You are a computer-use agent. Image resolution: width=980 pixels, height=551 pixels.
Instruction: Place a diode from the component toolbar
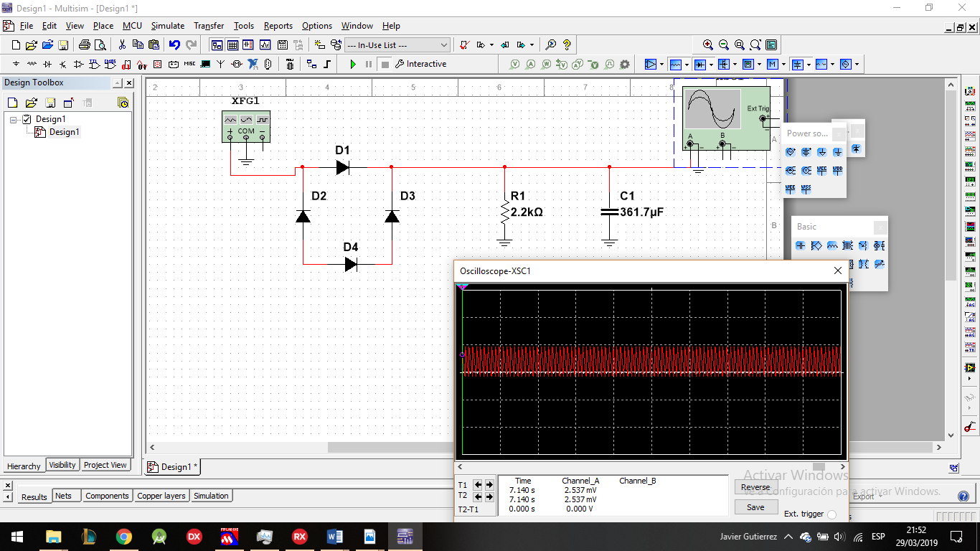point(47,64)
